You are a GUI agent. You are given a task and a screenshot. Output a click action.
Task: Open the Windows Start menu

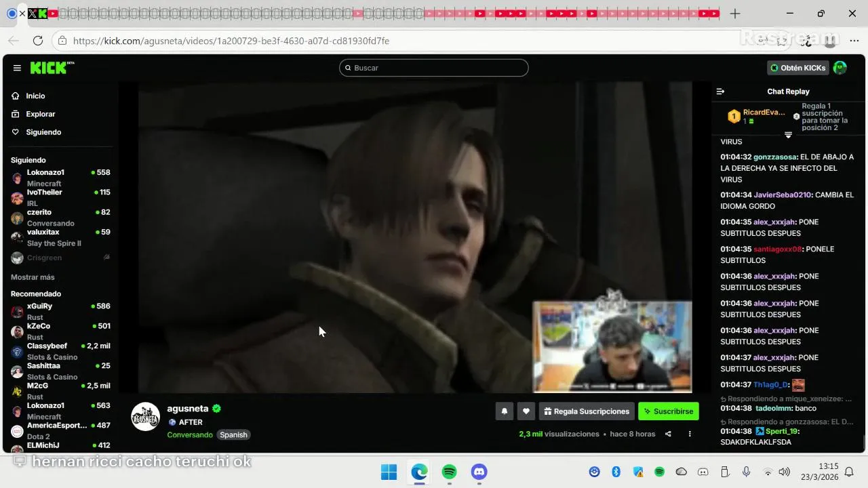389,472
